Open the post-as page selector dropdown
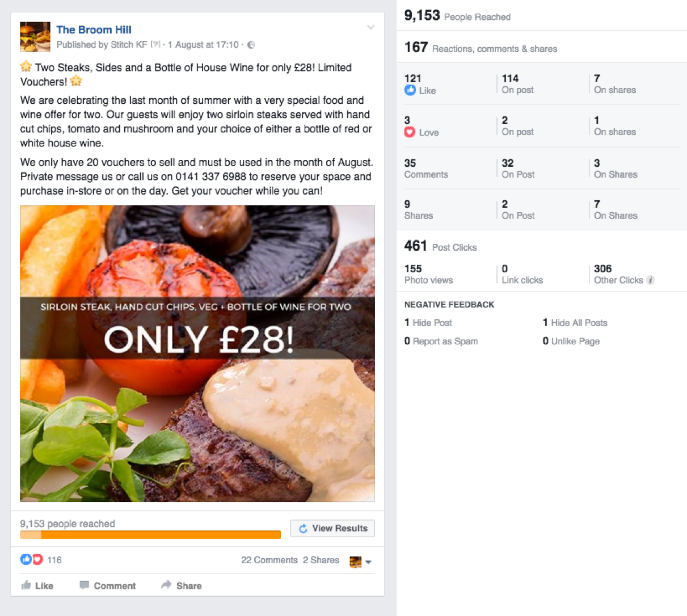The image size is (687, 616). pyautogui.click(x=361, y=562)
